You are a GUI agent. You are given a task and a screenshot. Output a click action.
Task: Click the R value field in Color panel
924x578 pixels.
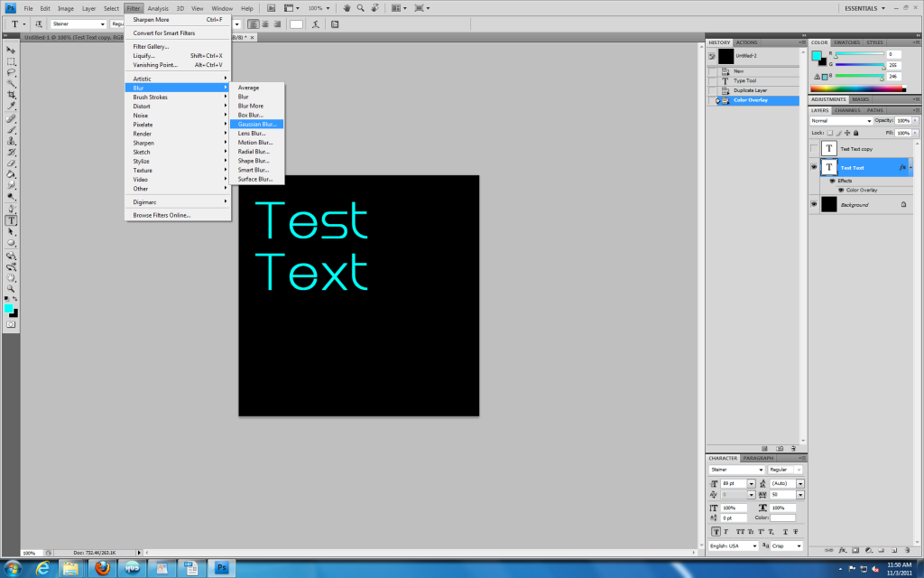tap(894, 54)
